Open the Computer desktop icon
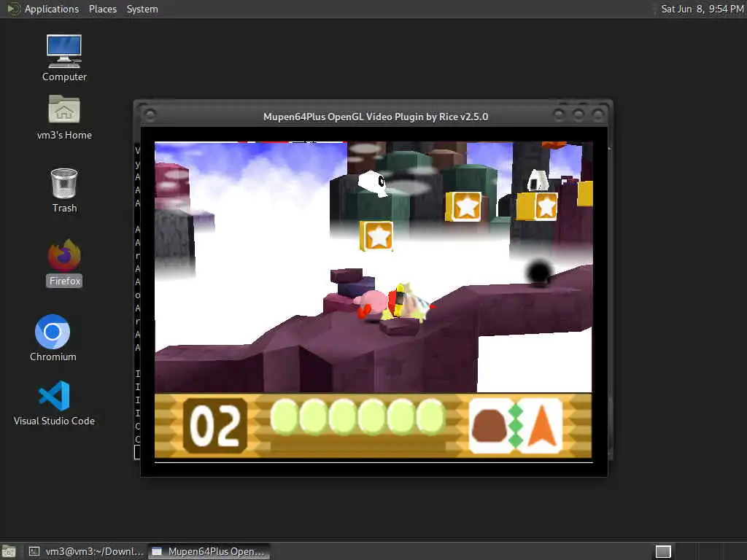747x560 pixels. coord(64,58)
